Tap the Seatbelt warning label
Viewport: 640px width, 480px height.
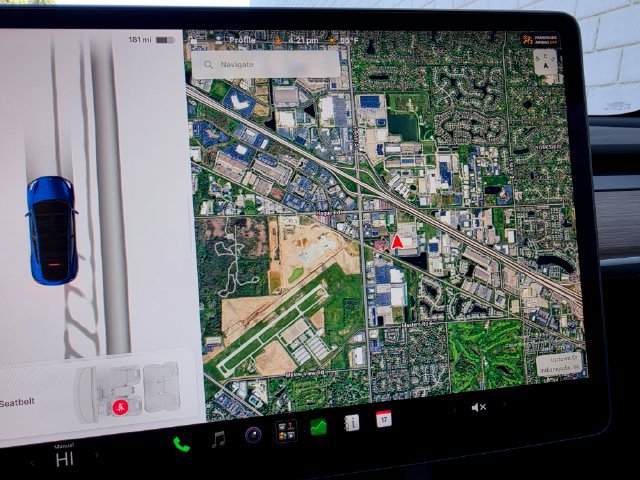(x=17, y=403)
